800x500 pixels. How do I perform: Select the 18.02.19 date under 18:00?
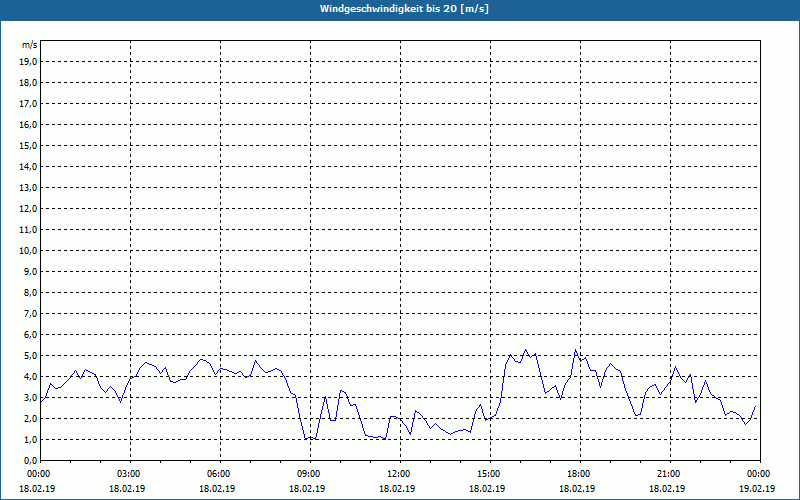[x=578, y=488]
